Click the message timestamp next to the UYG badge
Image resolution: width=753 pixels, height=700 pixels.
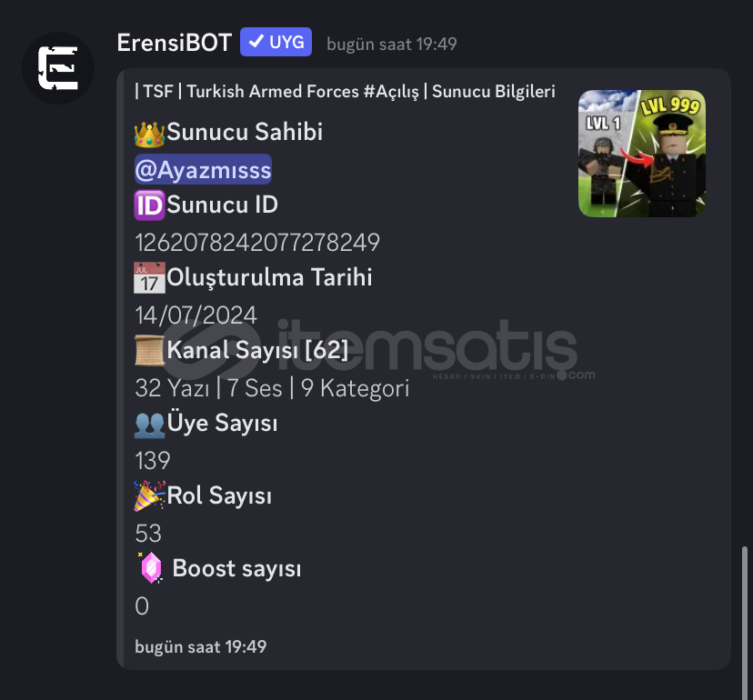(x=392, y=45)
